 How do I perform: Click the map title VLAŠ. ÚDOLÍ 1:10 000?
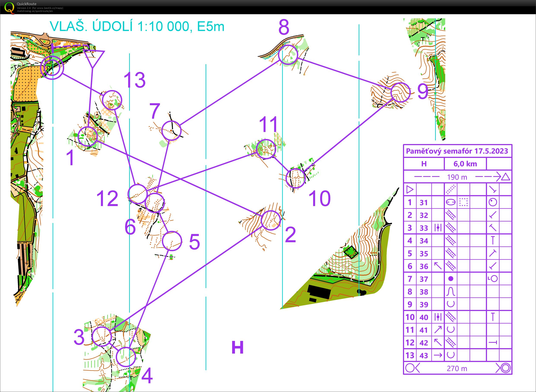coord(137,27)
